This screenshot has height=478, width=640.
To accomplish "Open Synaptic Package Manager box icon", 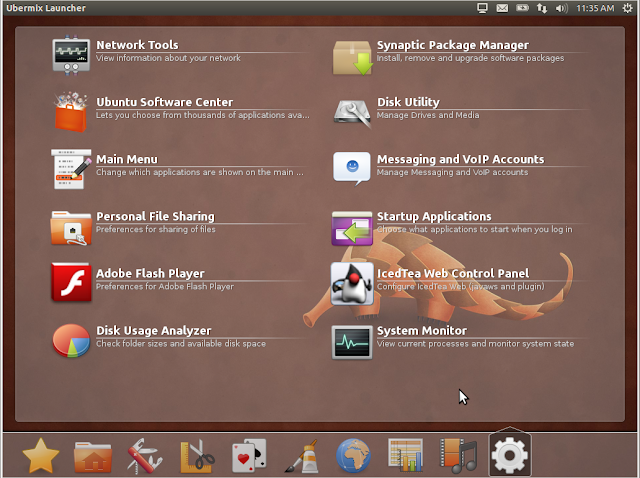I will point(352,58).
